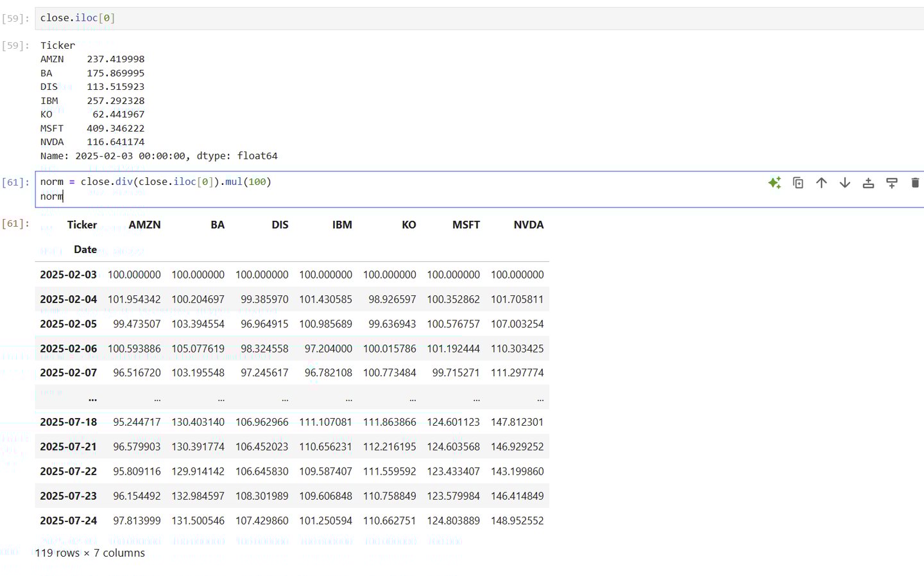Insert a cell above with the toolbar icon
This screenshot has height=576, width=924.
tap(868, 183)
